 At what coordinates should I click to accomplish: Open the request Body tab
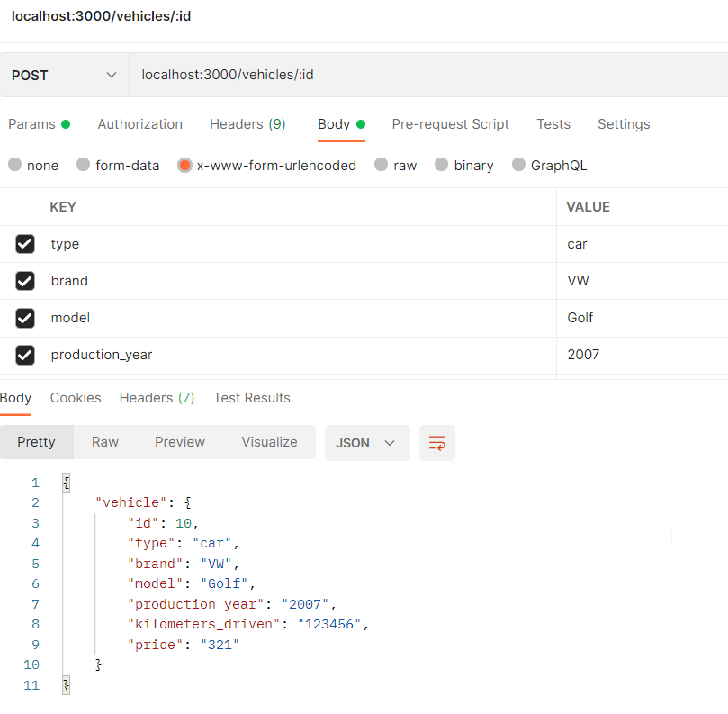[341, 124]
